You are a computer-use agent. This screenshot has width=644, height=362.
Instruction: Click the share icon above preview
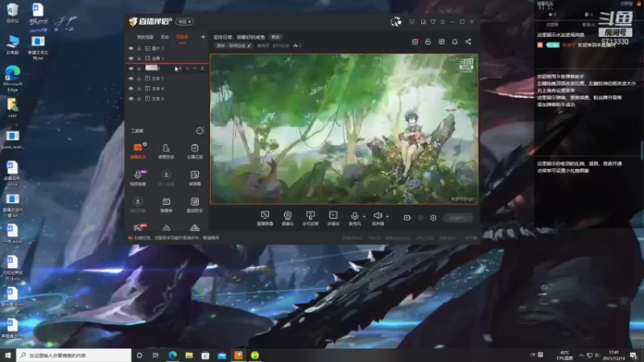(469, 42)
